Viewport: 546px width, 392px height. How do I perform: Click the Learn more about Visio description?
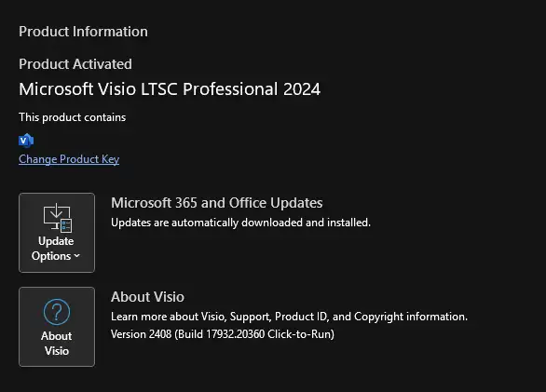point(289,317)
